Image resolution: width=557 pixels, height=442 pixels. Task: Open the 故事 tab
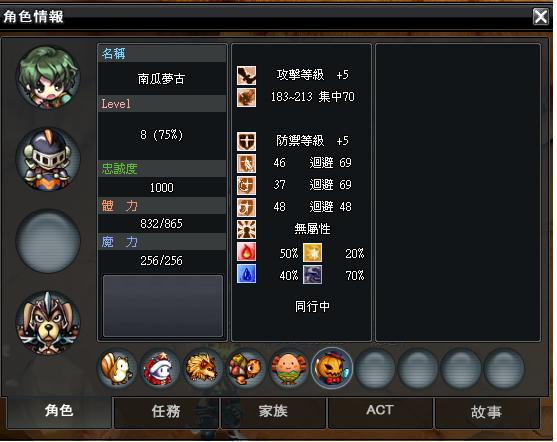(x=487, y=412)
